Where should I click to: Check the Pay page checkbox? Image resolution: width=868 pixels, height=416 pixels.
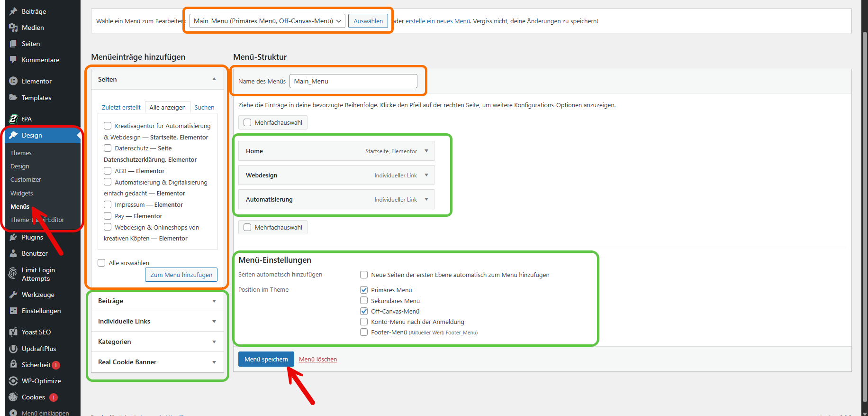click(108, 216)
